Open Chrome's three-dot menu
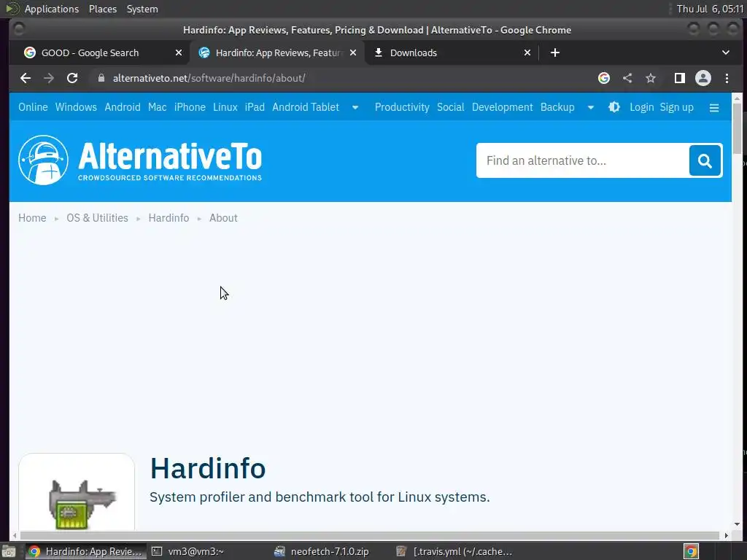The height and width of the screenshot is (560, 747). coord(727,78)
